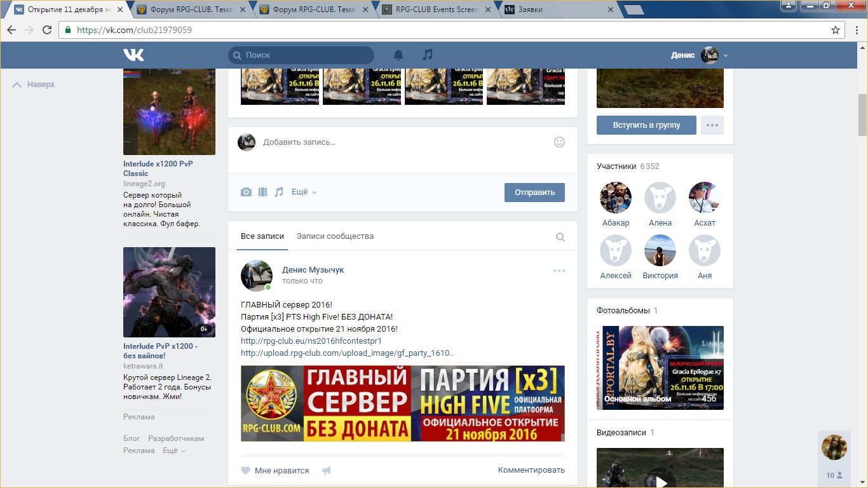This screenshot has height=488, width=868.
Task: Go back with browser back arrow
Action: coord(11,30)
